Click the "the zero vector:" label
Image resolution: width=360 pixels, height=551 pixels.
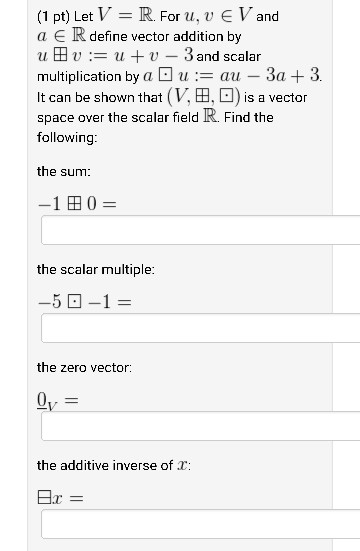point(84,368)
